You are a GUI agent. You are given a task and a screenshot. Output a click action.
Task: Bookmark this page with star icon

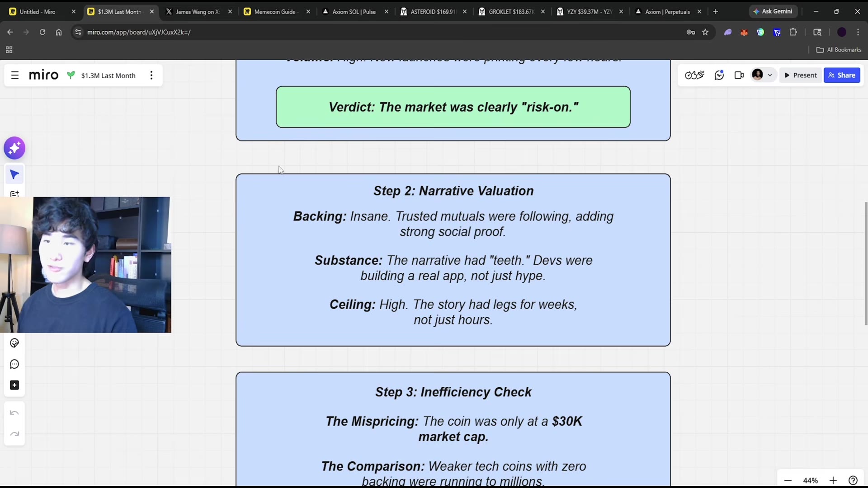[x=705, y=32]
